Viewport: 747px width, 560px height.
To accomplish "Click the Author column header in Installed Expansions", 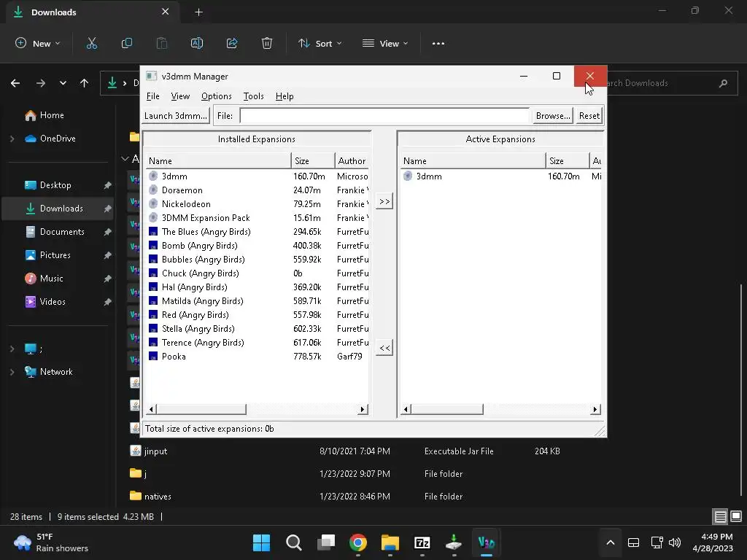I will click(352, 161).
